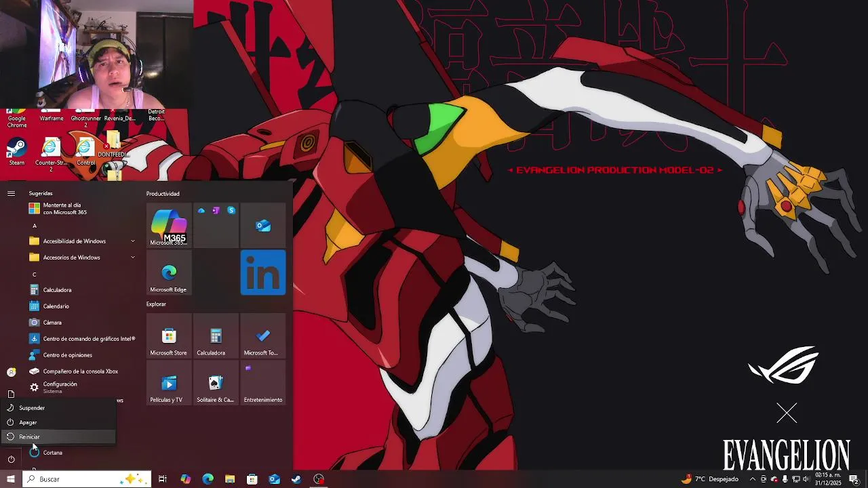This screenshot has height=488, width=868.
Task: Open Calendario from the app list
Action: pos(83,306)
